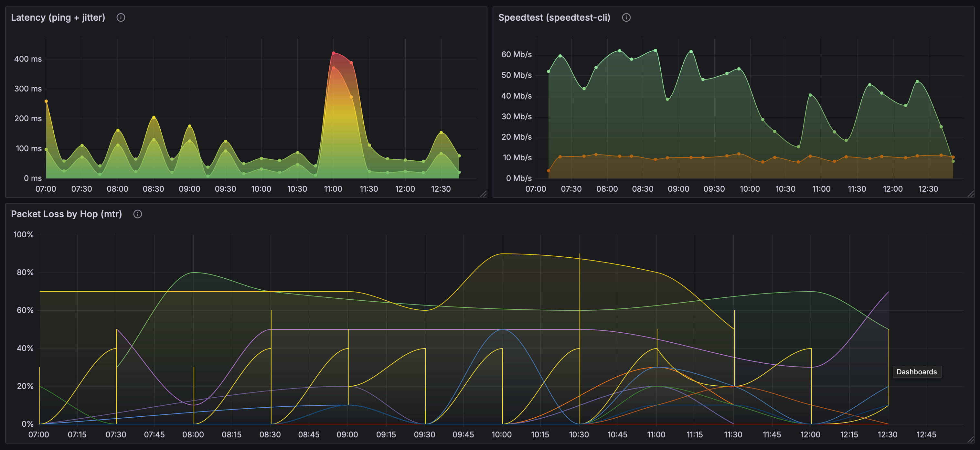Grab the Speedtest panel resize handle
This screenshot has width=980, height=450.
tap(971, 194)
